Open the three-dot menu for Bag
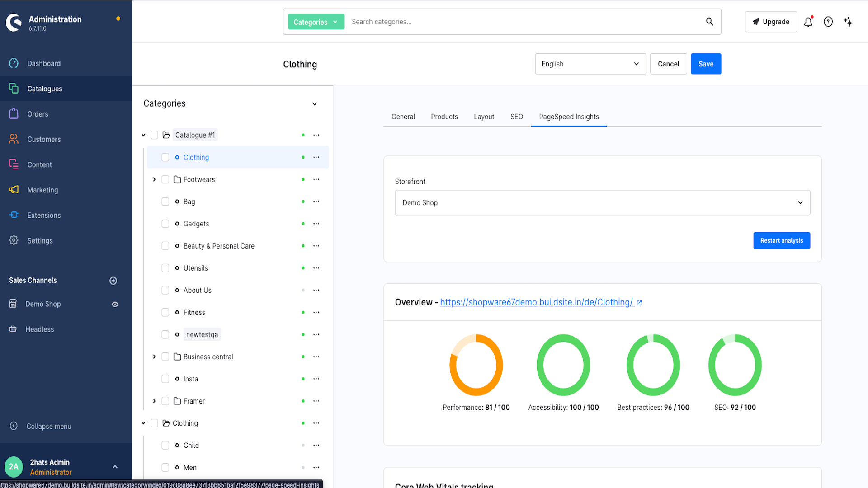This screenshot has height=488, width=868. (316, 202)
